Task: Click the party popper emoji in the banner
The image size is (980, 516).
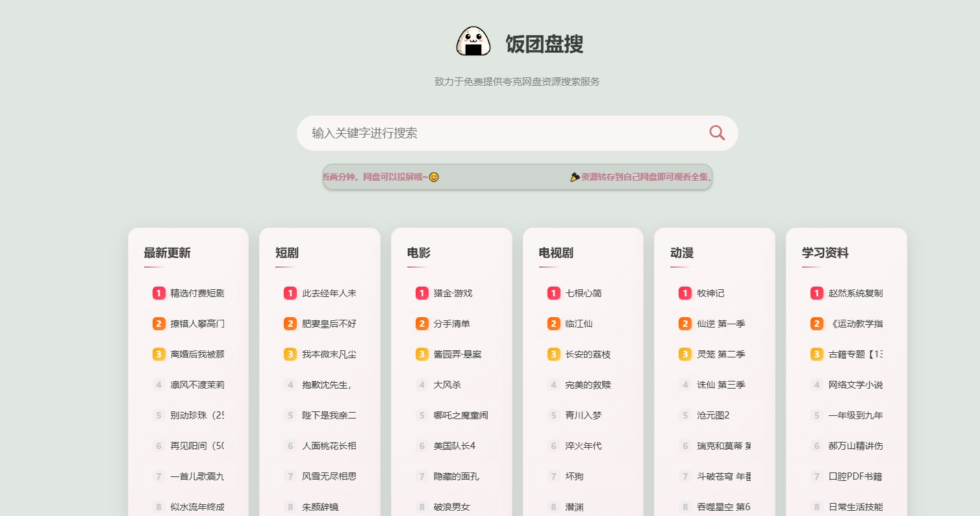Action: tap(575, 177)
